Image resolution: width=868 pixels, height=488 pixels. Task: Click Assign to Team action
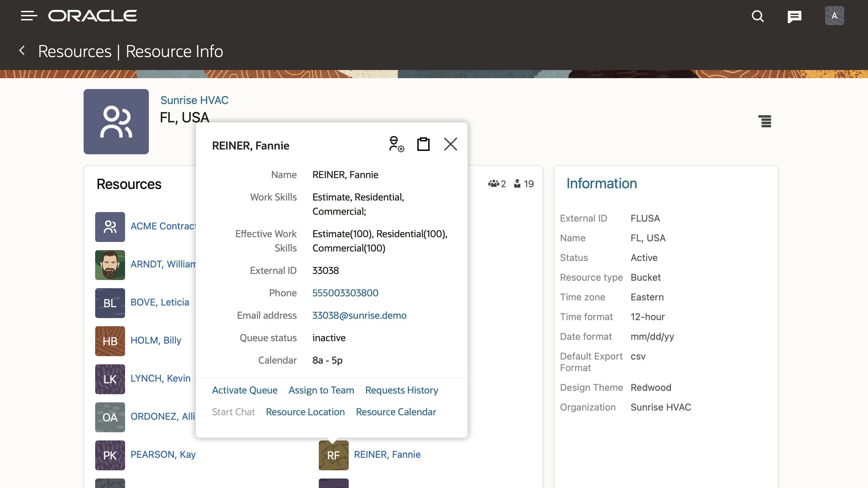tap(321, 390)
